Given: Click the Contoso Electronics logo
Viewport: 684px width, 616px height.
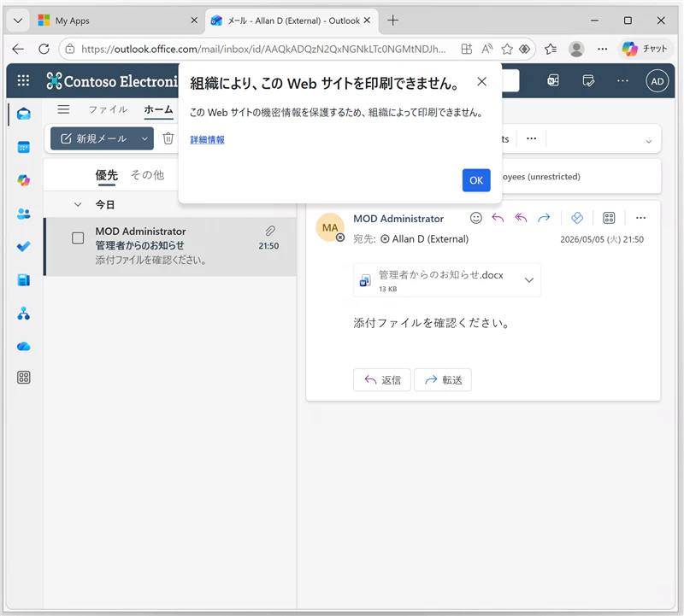Looking at the screenshot, I should coord(112,81).
